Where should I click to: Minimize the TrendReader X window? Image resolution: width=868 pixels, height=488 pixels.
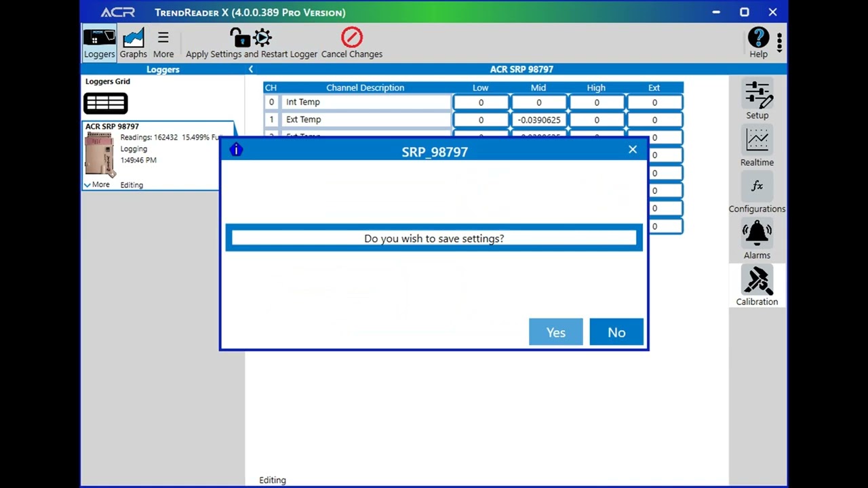pos(716,12)
